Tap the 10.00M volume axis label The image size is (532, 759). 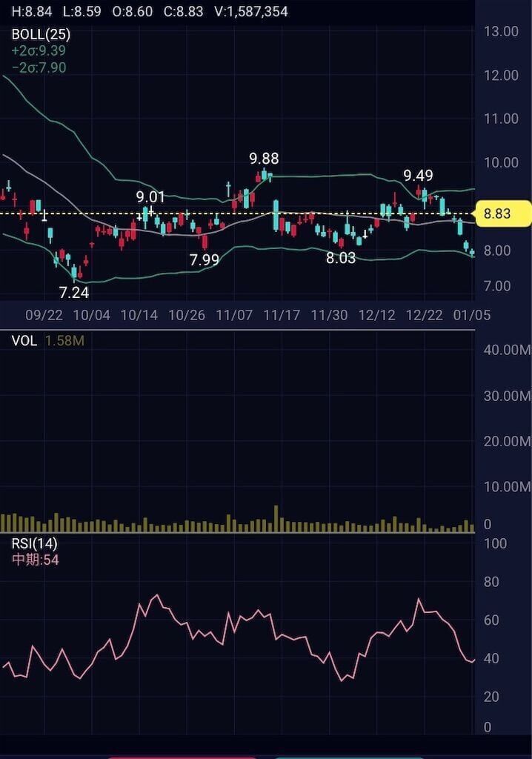coord(507,486)
